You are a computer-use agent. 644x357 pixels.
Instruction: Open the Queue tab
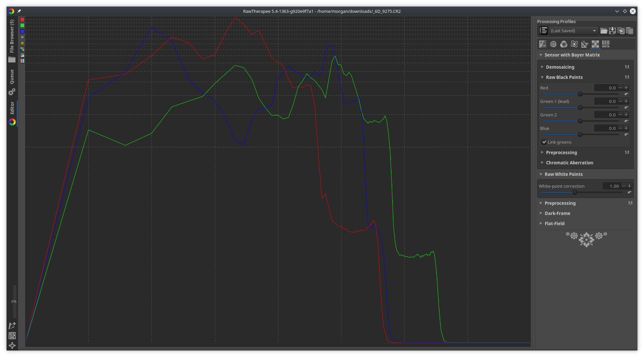pos(12,77)
